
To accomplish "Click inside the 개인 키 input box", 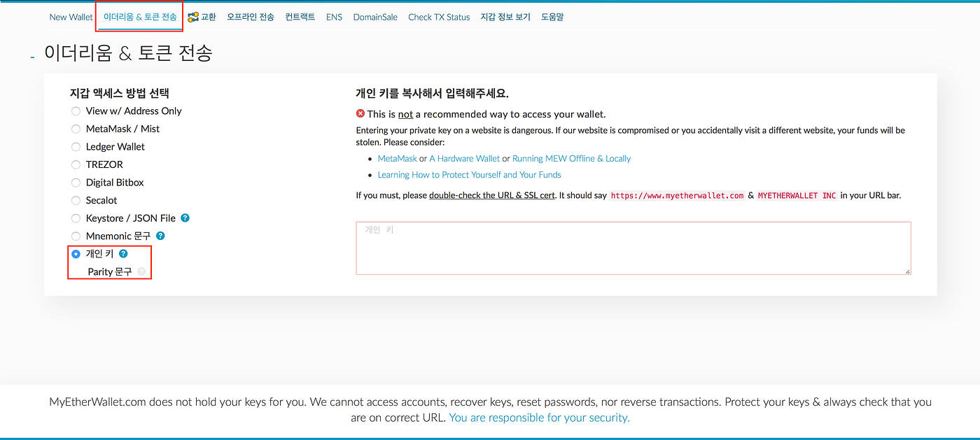I will click(x=633, y=248).
